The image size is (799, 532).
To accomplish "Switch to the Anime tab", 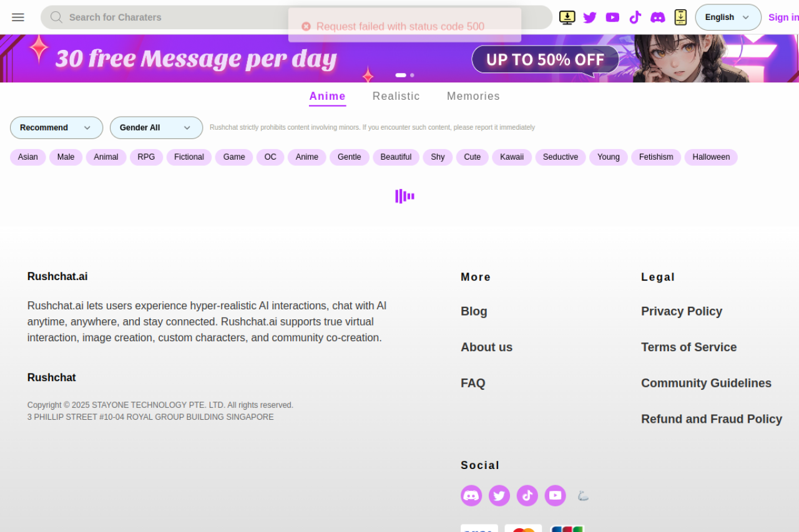I will (x=328, y=96).
